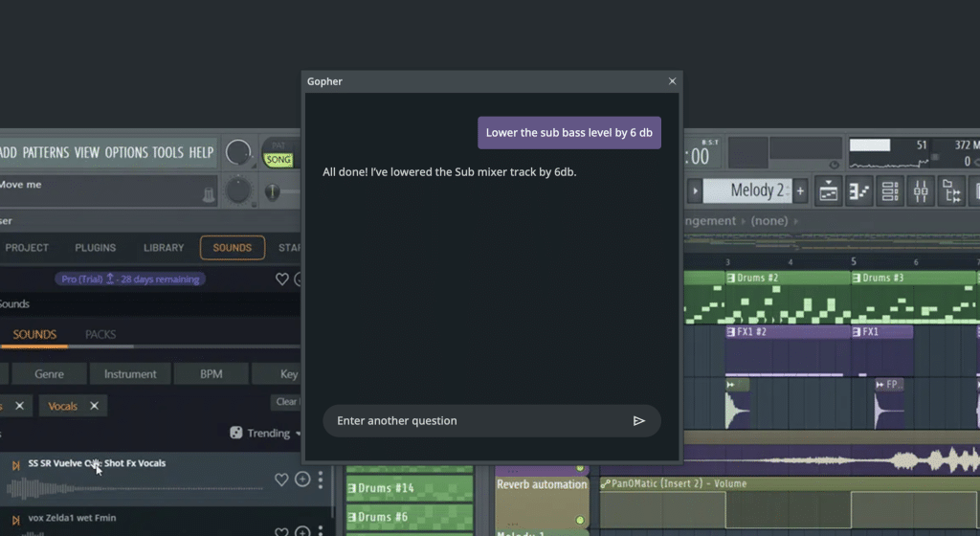
Task: Select the PAT pattern mode
Action: click(x=278, y=145)
